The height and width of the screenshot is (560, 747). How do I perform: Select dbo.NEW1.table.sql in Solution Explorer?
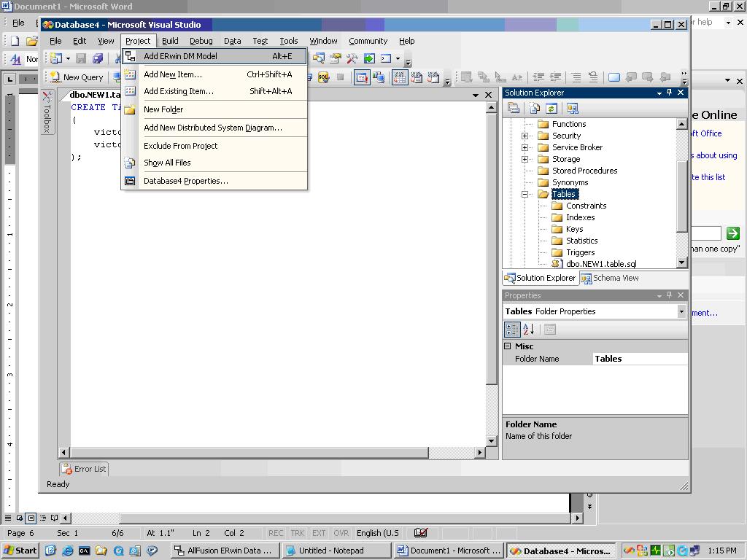pos(601,264)
